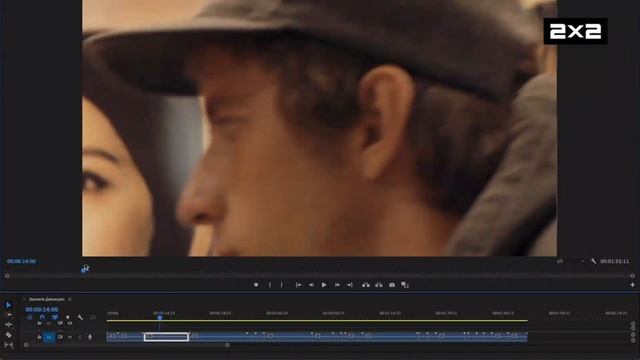Click the Mark In button
The image size is (640, 360).
pyautogui.click(x=270, y=285)
